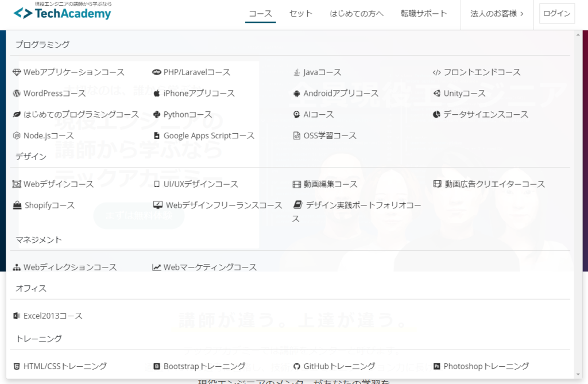588x384 pixels.
Task: Open the はじめての方へ menu
Action: tap(357, 14)
